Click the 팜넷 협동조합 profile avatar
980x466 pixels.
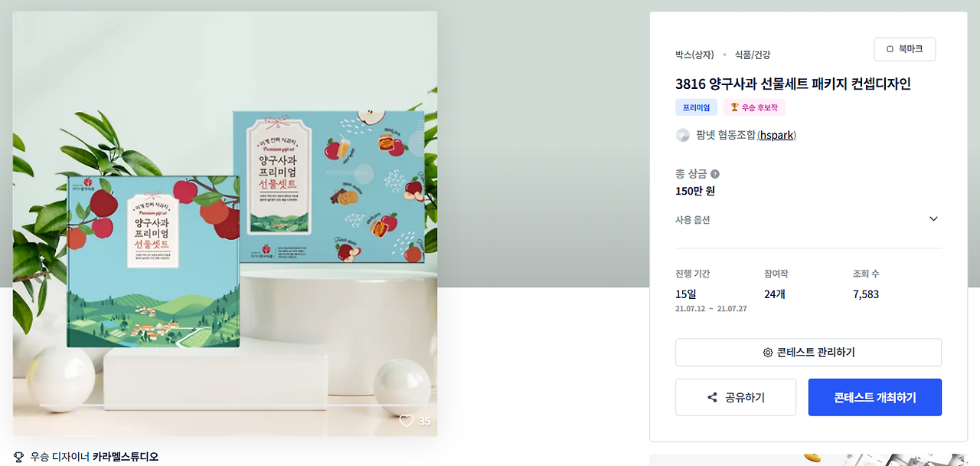click(x=683, y=136)
